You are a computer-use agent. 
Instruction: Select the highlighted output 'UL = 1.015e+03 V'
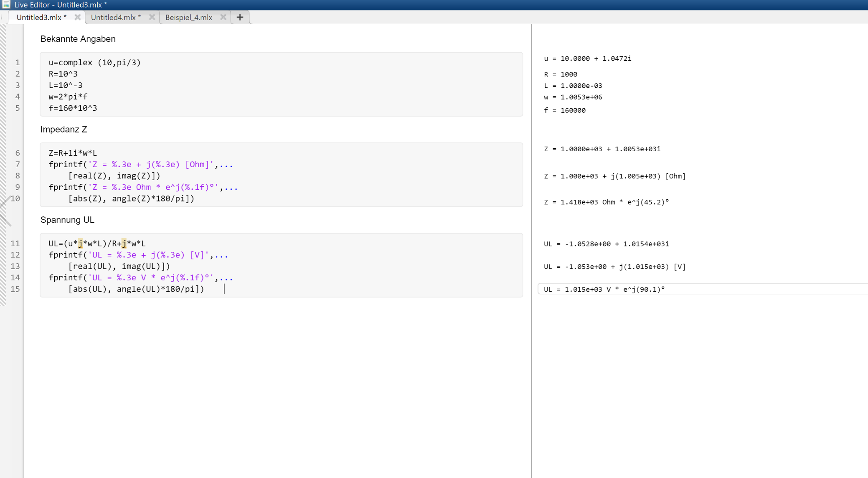point(604,289)
